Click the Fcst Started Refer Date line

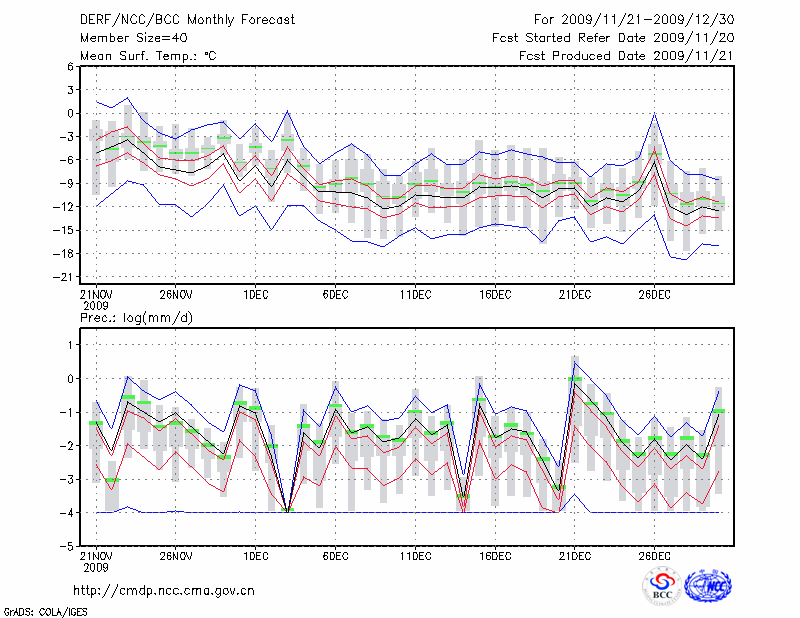[613, 38]
